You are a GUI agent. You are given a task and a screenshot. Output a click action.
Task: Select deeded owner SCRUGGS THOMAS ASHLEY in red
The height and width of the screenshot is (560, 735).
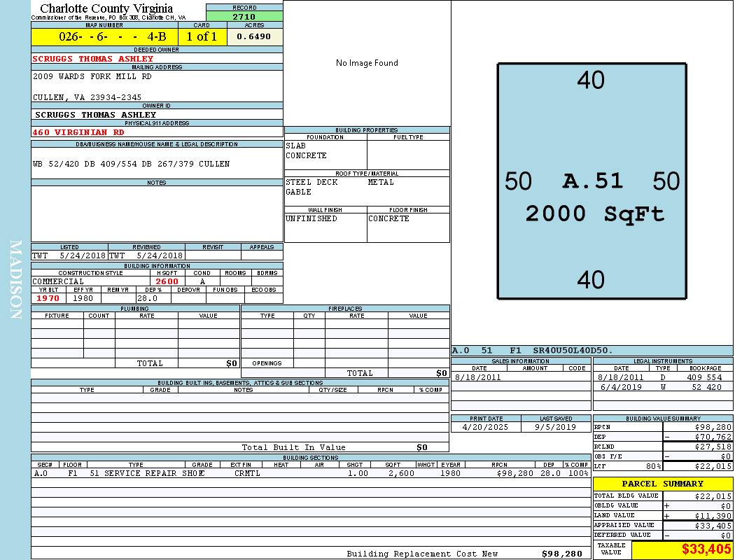pyautogui.click(x=93, y=59)
